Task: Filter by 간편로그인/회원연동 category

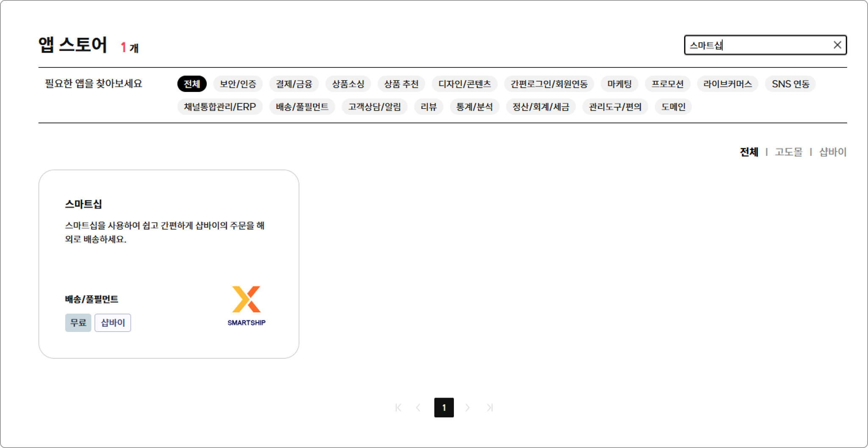Action: 549,83
